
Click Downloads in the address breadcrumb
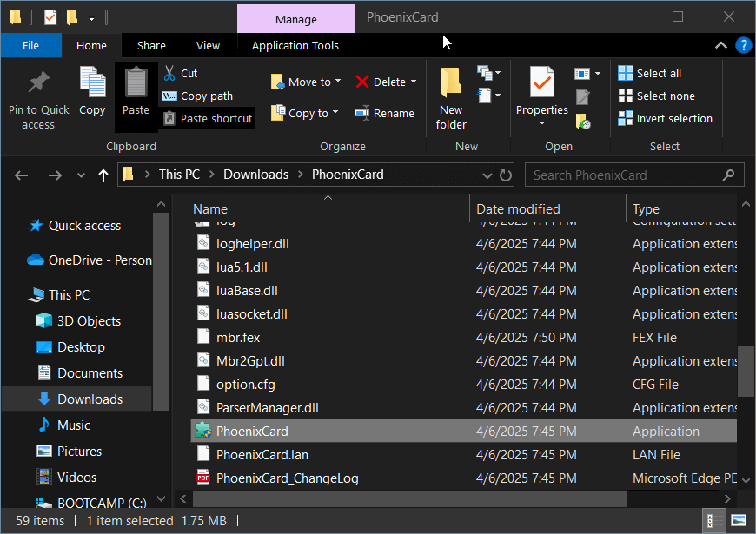point(256,175)
